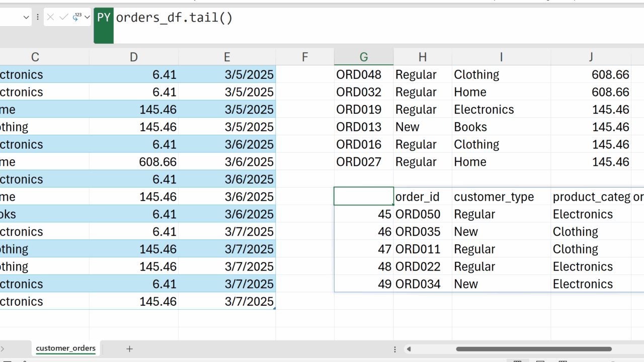Select column D by its header
This screenshot has width=644, height=362.
tap(133, 57)
